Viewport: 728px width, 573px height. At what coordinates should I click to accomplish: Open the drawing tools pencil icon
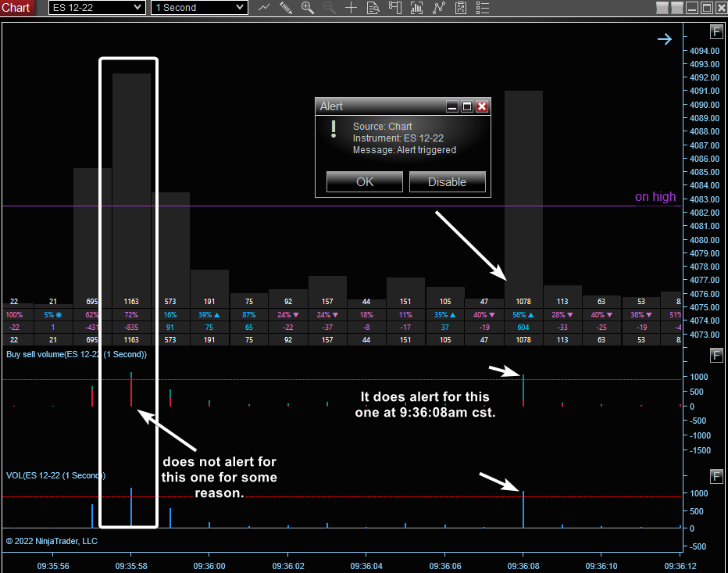tap(286, 8)
